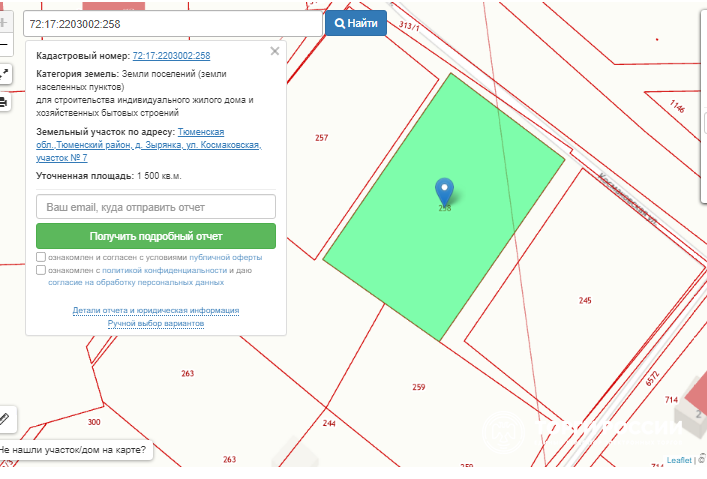707x479 pixels.
Task: Accept the public offer terms checkbox
Action: pos(41,257)
